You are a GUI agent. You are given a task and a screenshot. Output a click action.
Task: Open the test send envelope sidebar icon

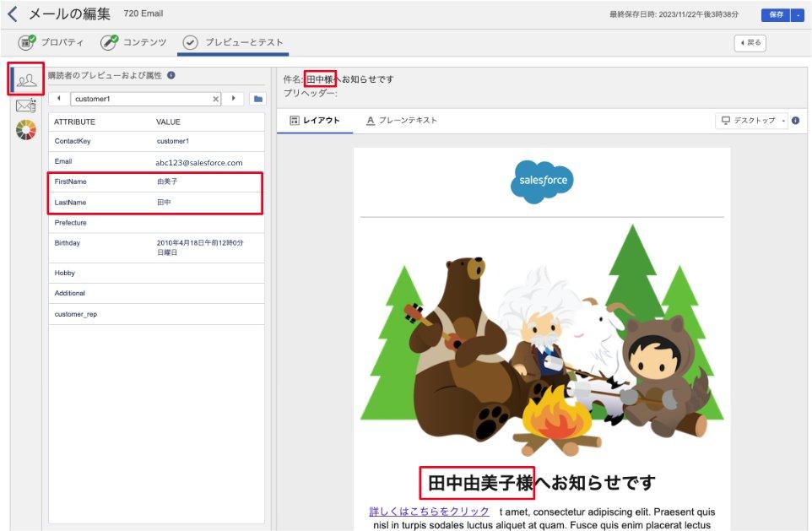25,106
